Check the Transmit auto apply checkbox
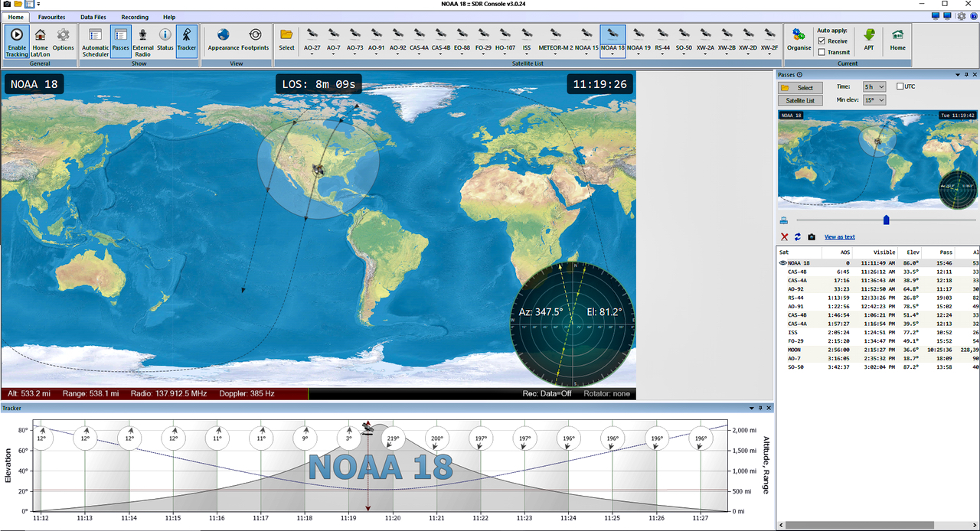Image resolution: width=980 pixels, height=531 pixels. [x=822, y=52]
